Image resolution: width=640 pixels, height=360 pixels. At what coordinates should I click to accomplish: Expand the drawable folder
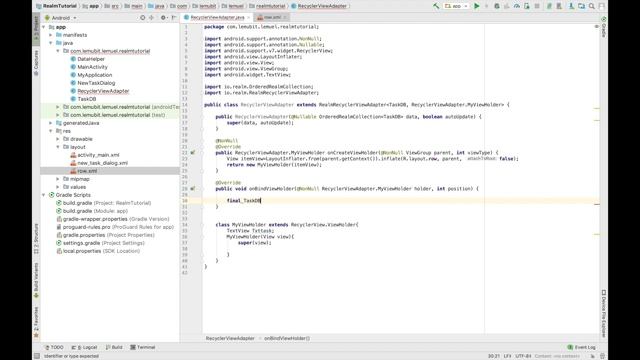[x=58, y=139]
